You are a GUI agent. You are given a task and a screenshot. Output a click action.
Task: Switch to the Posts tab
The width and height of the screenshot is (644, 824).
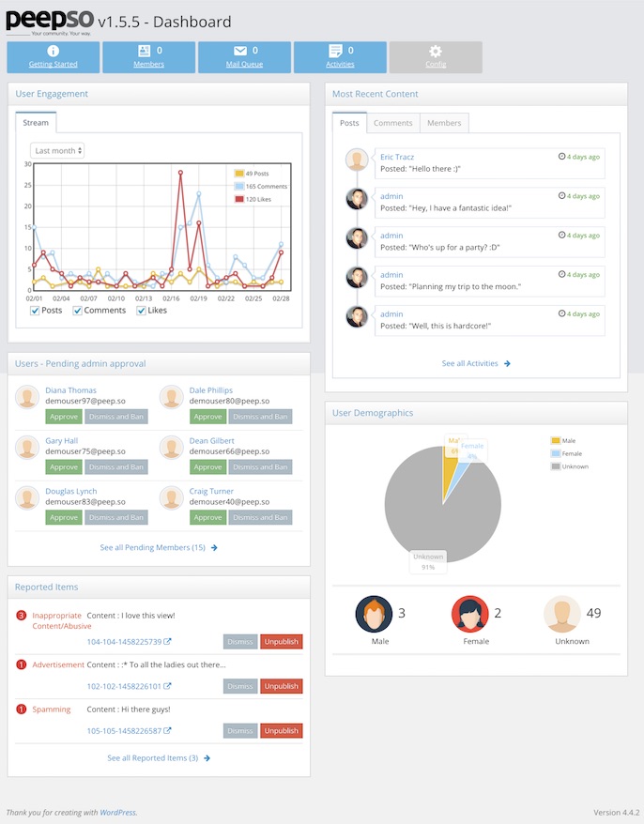(349, 123)
